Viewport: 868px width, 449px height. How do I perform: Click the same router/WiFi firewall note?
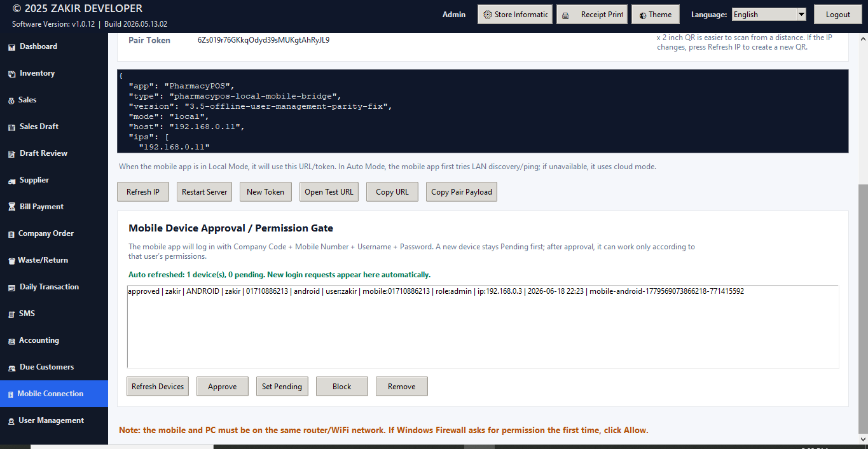point(383,431)
